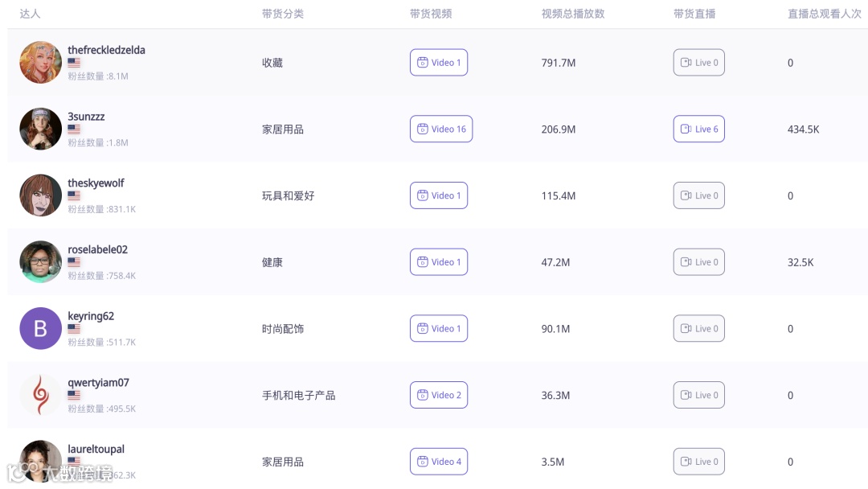Click qwertyiam07's Video 2 button
The image size is (868, 489).
tap(439, 395)
